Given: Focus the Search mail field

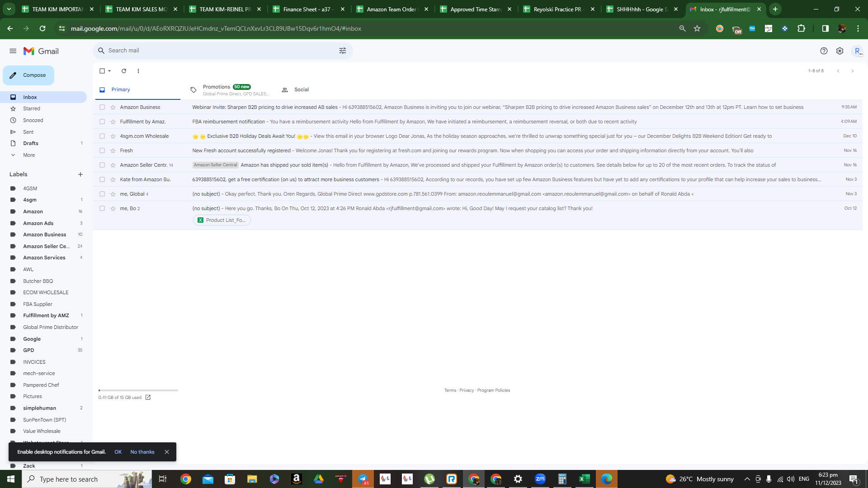Looking at the screenshot, I should point(222,51).
